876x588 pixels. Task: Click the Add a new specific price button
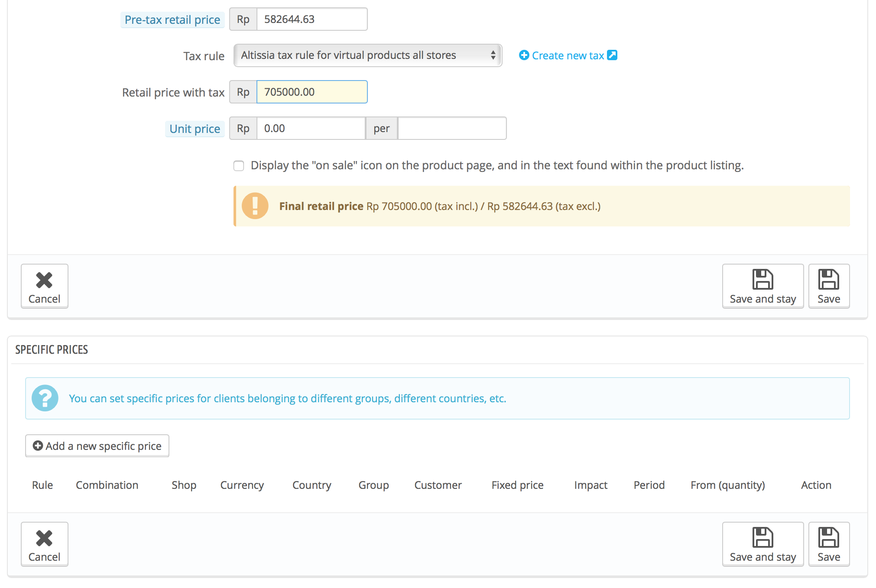pyautogui.click(x=97, y=446)
